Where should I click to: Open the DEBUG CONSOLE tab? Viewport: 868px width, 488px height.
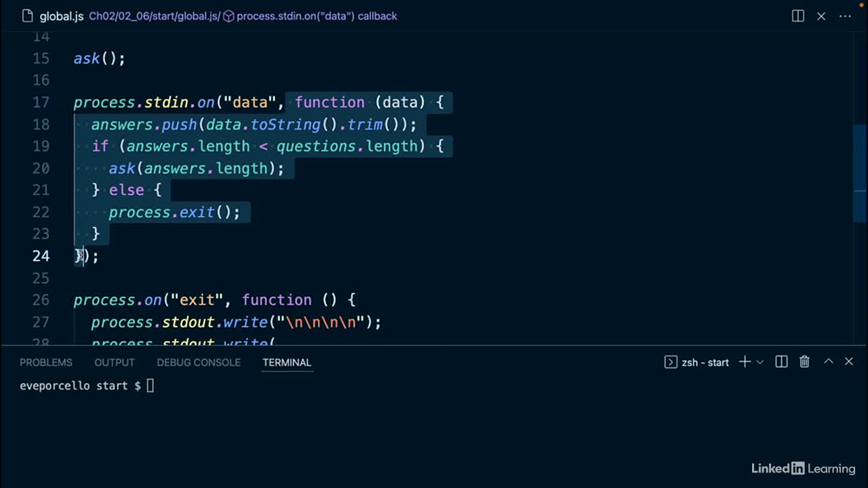point(199,363)
